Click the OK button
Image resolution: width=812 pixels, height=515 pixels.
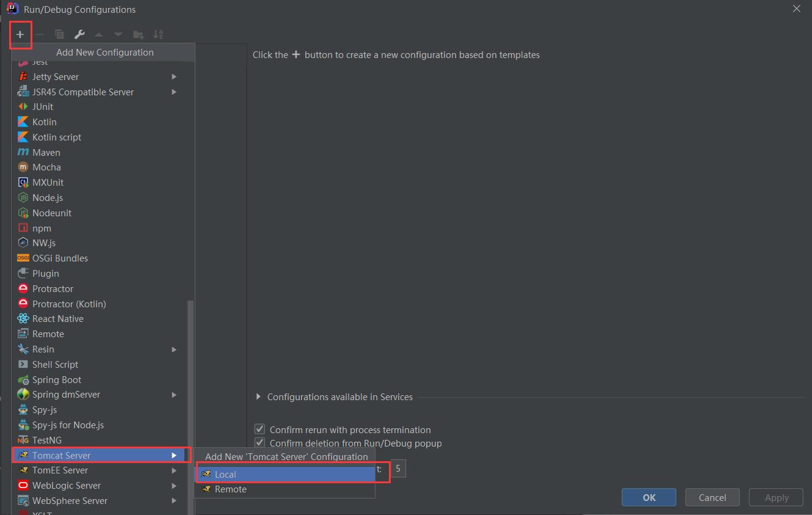pyautogui.click(x=649, y=497)
